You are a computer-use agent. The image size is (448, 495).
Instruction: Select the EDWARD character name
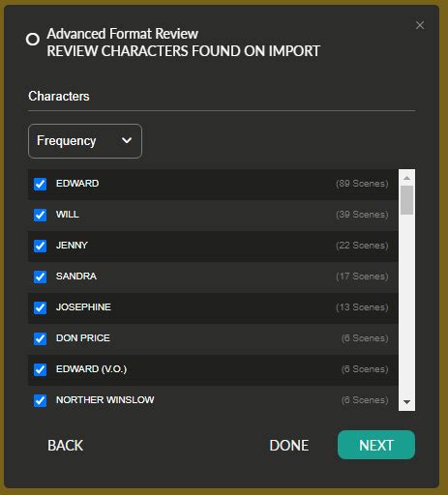77,184
